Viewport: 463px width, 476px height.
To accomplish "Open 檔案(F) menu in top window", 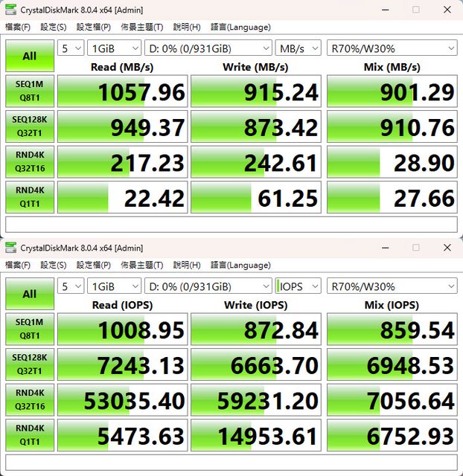I will tap(18, 27).
